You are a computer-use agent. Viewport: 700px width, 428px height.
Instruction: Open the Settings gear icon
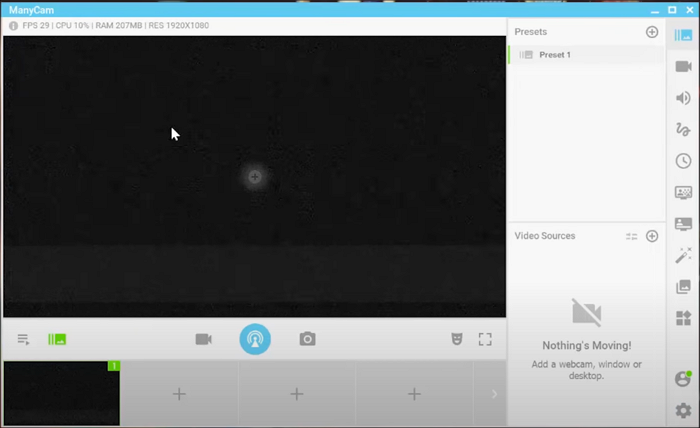[683, 410]
